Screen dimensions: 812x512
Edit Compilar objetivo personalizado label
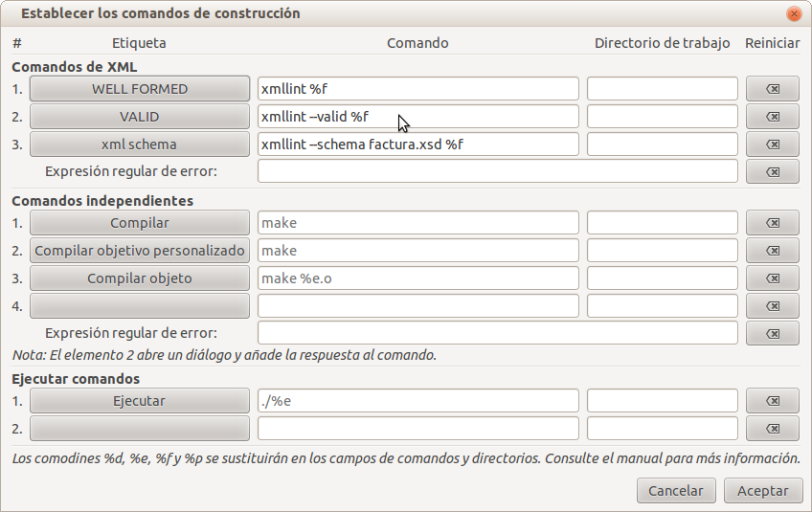click(139, 251)
